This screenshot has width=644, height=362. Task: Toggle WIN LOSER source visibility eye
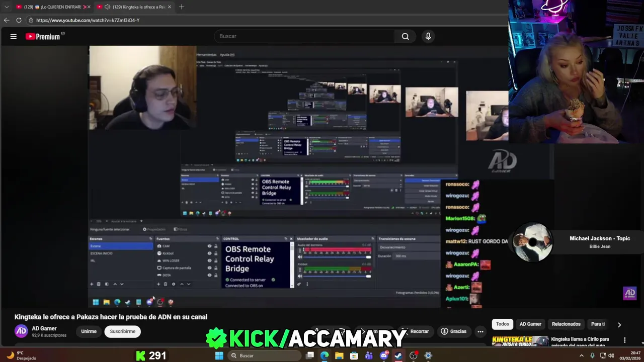[209, 260]
